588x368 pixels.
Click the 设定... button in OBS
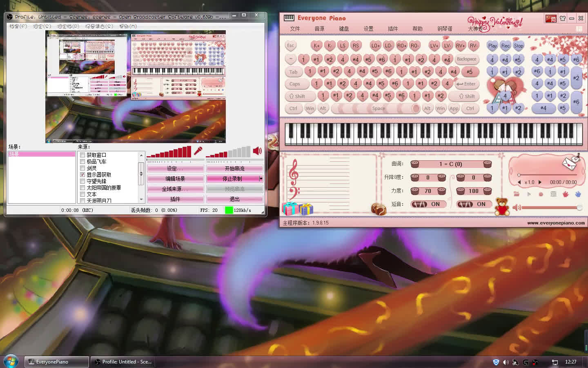175,168
